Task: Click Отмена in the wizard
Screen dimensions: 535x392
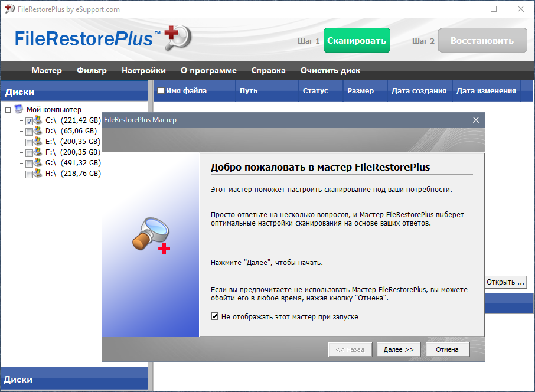Action: coord(448,349)
